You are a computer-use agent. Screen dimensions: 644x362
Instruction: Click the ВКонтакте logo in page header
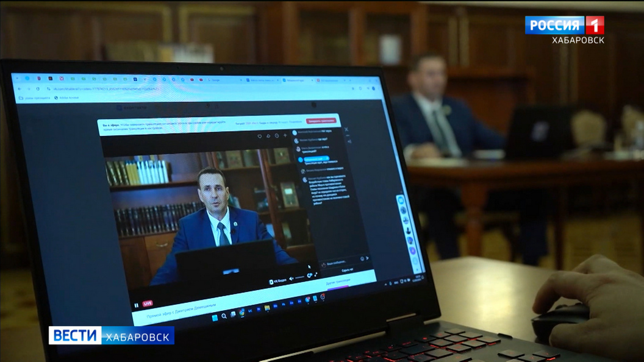(131, 107)
